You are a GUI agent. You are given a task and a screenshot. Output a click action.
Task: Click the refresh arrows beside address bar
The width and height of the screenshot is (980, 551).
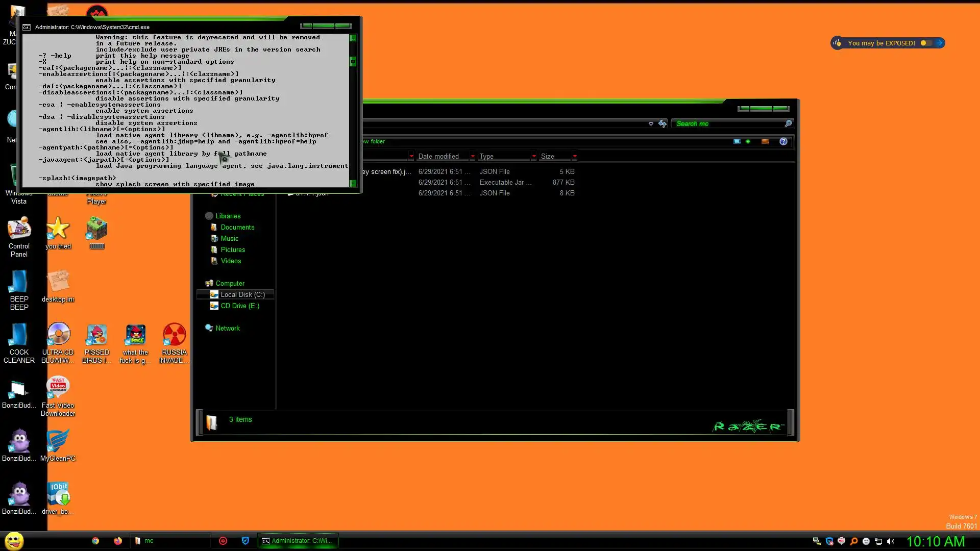point(663,123)
